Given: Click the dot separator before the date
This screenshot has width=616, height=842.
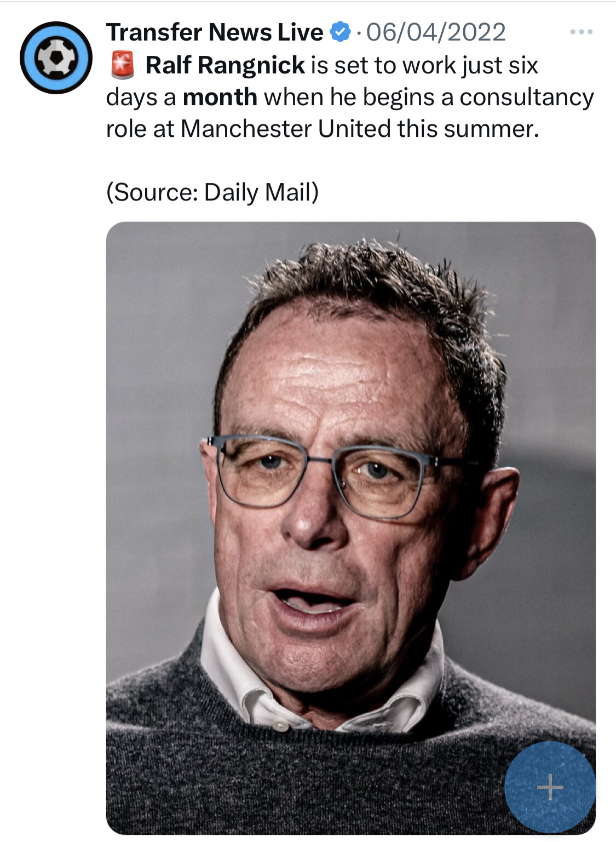Looking at the screenshot, I should 358,34.
